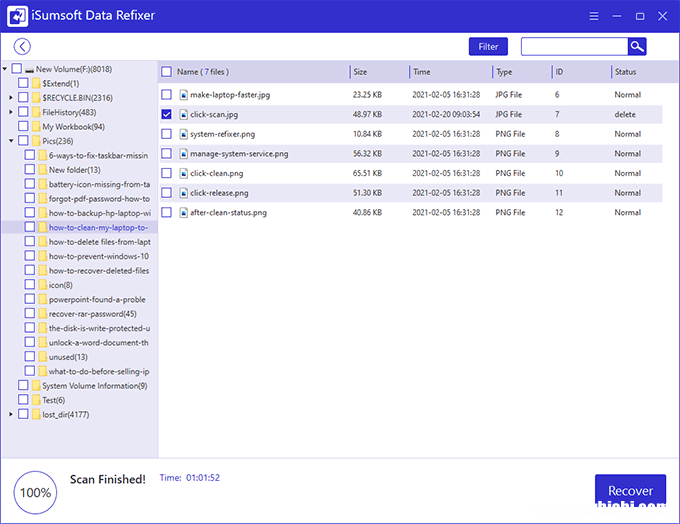This screenshot has height=524, width=680.
Task: Check the New Volume(F:) checkbox
Action: coord(16,69)
